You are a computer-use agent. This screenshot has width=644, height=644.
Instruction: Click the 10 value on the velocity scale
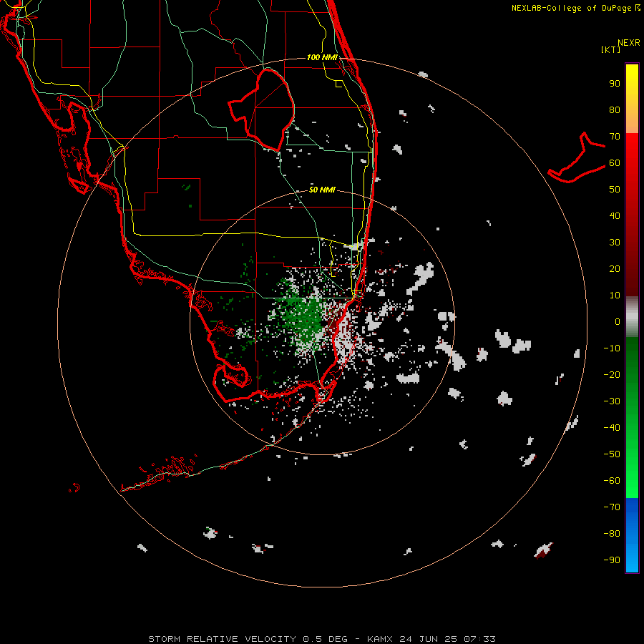click(x=615, y=296)
